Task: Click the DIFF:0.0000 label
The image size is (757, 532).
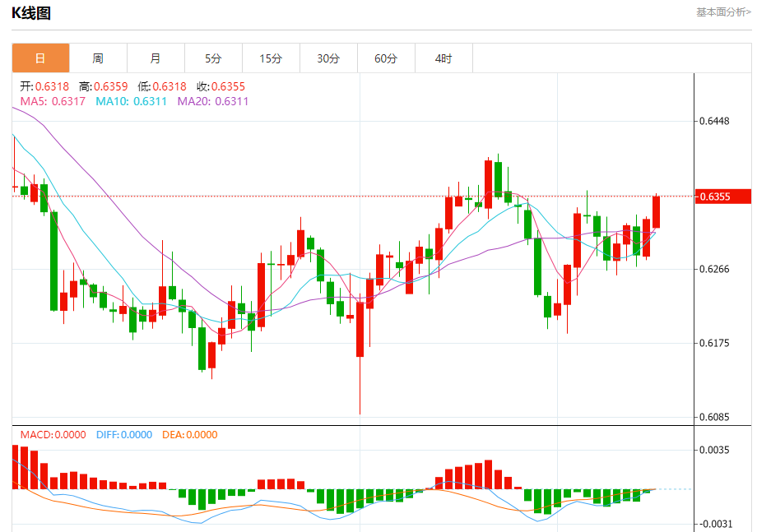Action: tap(124, 435)
